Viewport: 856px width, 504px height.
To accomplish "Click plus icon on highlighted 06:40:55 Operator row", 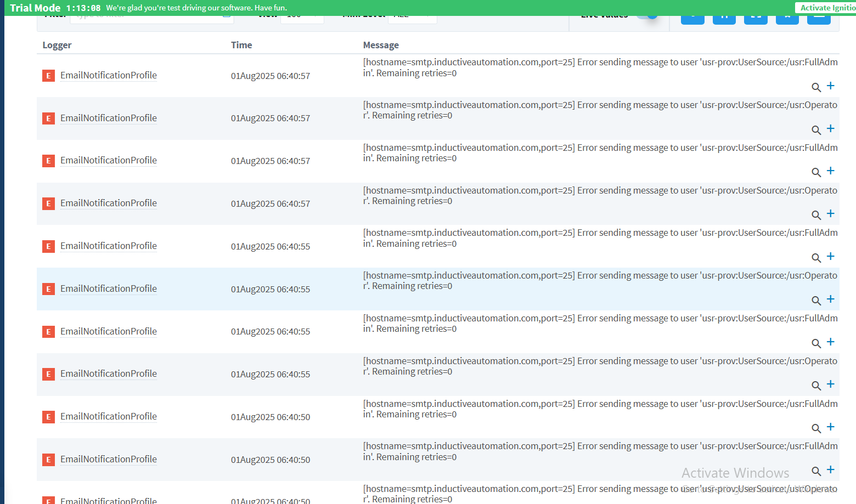I will (831, 299).
